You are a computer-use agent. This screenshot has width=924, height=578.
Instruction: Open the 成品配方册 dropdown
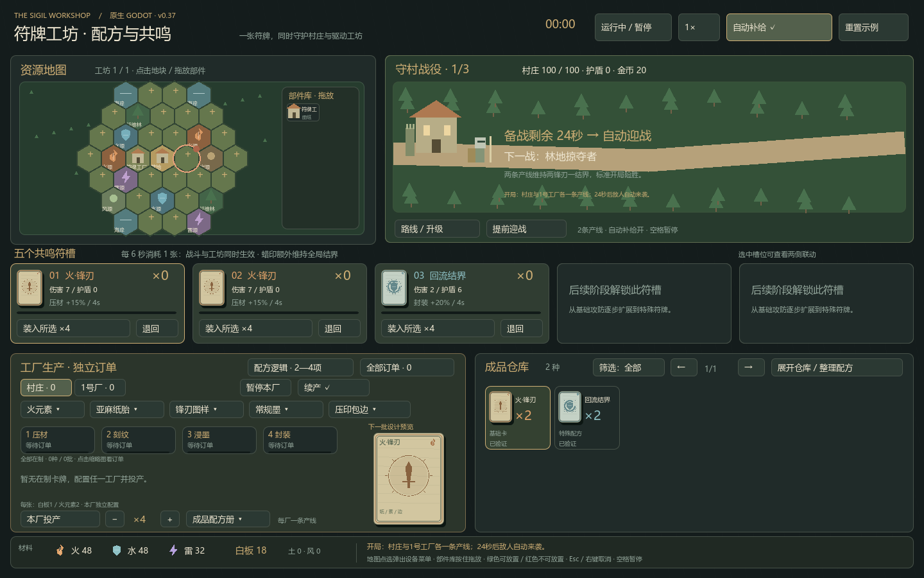click(228, 519)
